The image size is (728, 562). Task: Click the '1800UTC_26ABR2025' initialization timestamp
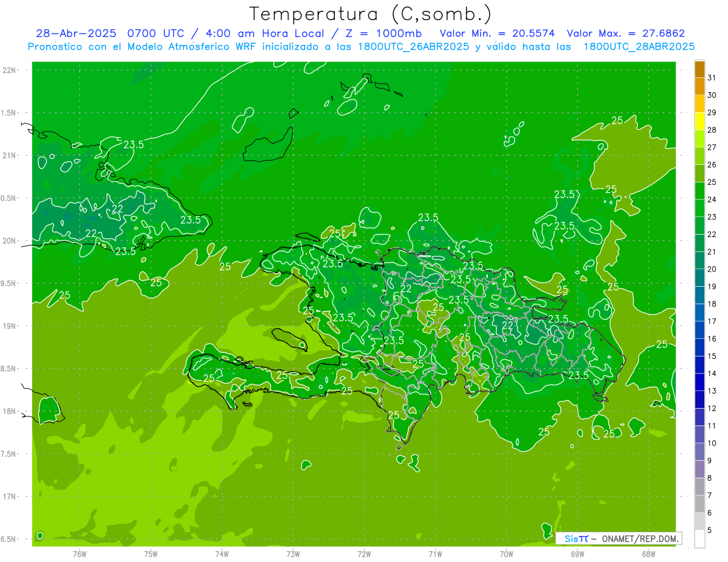[x=413, y=47]
